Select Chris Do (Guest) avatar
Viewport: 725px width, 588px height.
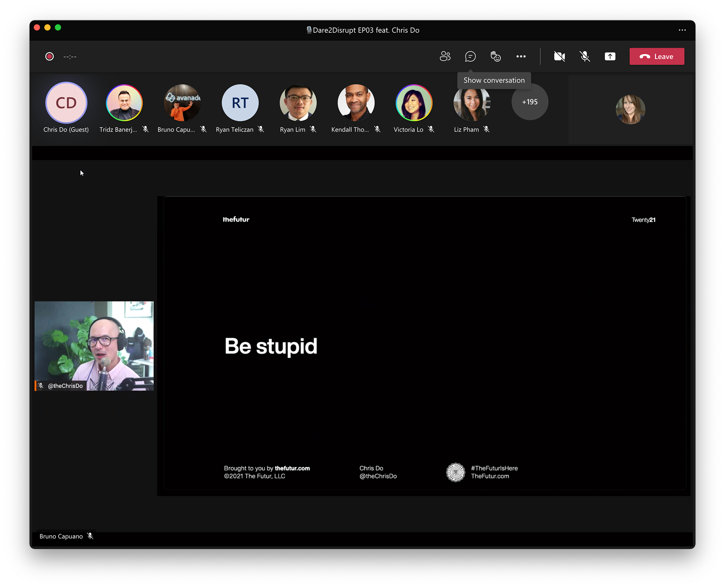pyautogui.click(x=66, y=103)
